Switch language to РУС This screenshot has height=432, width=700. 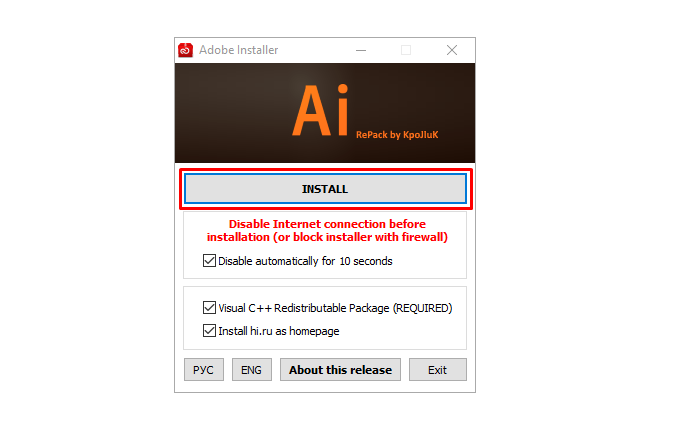(x=204, y=370)
